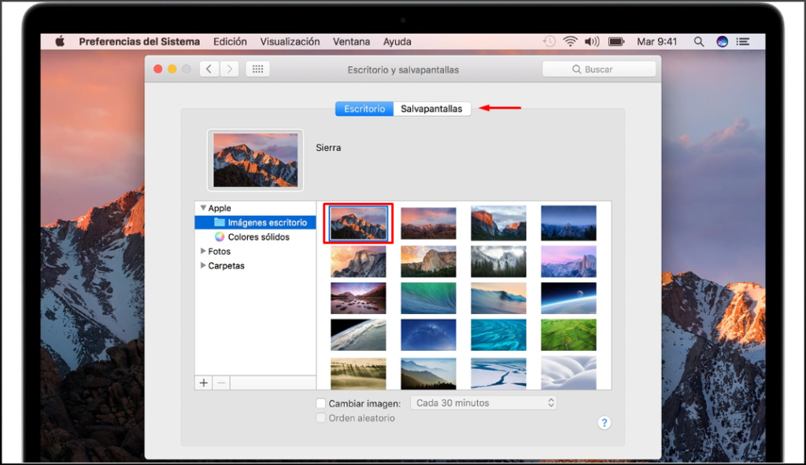This screenshot has width=806, height=465.
Task: Select the white snow mounds wallpaper
Action: pyautogui.click(x=569, y=374)
